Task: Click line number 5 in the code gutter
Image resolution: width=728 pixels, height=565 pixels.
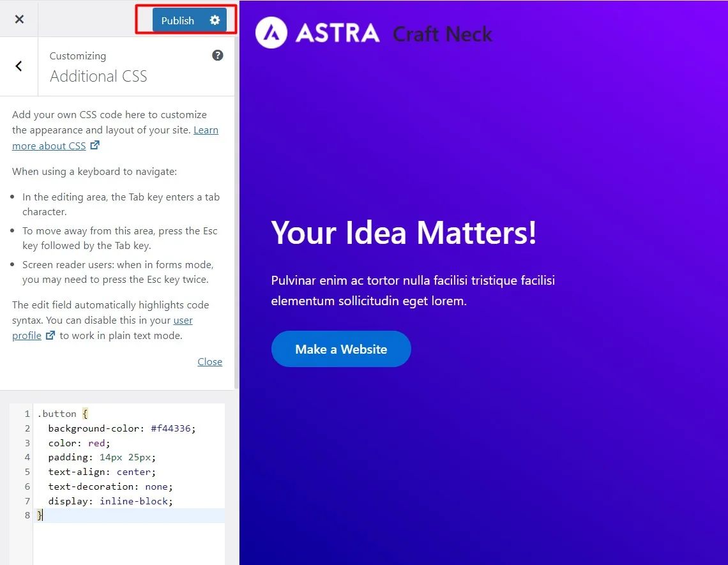Action: 27,472
